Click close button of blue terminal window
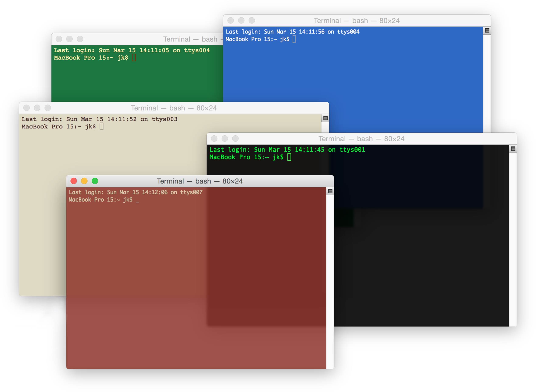536x392 pixels. click(x=230, y=20)
